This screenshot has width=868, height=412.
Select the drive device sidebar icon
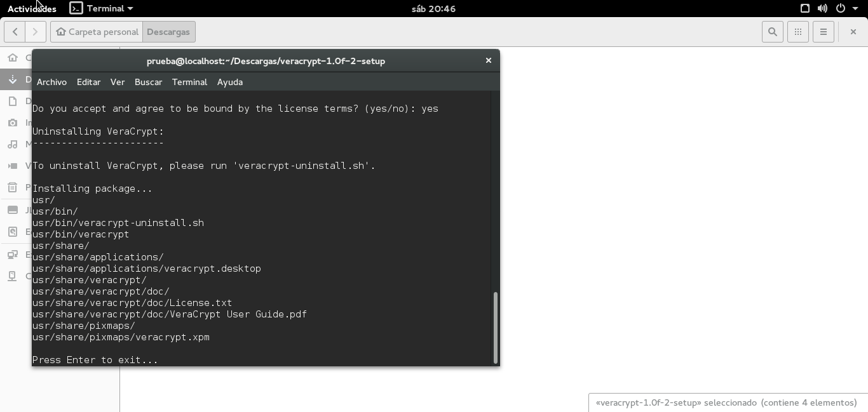12,210
